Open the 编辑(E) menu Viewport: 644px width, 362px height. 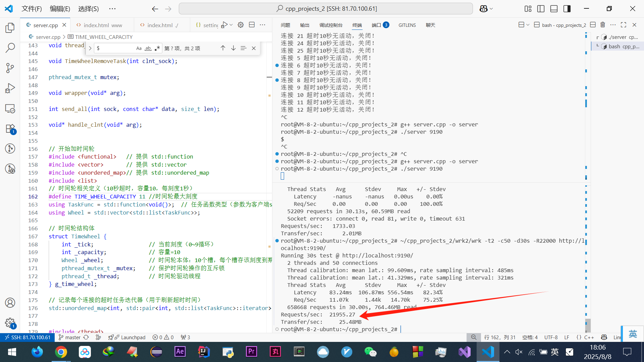[60, 9]
